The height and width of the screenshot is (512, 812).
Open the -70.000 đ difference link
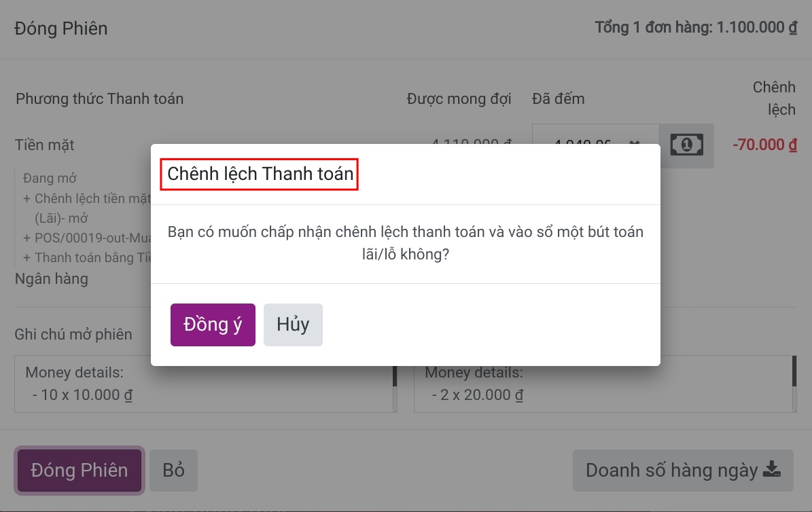pyautogui.click(x=764, y=145)
